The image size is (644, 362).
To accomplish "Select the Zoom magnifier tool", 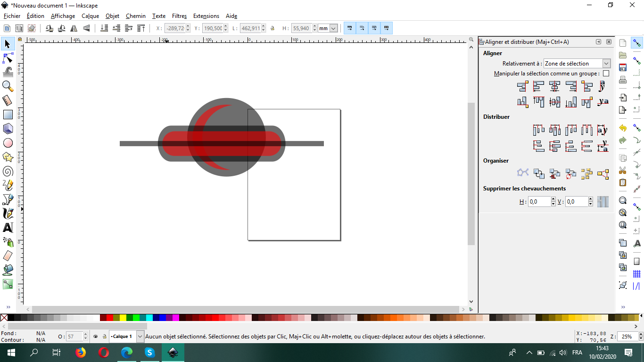I will pos(8,86).
